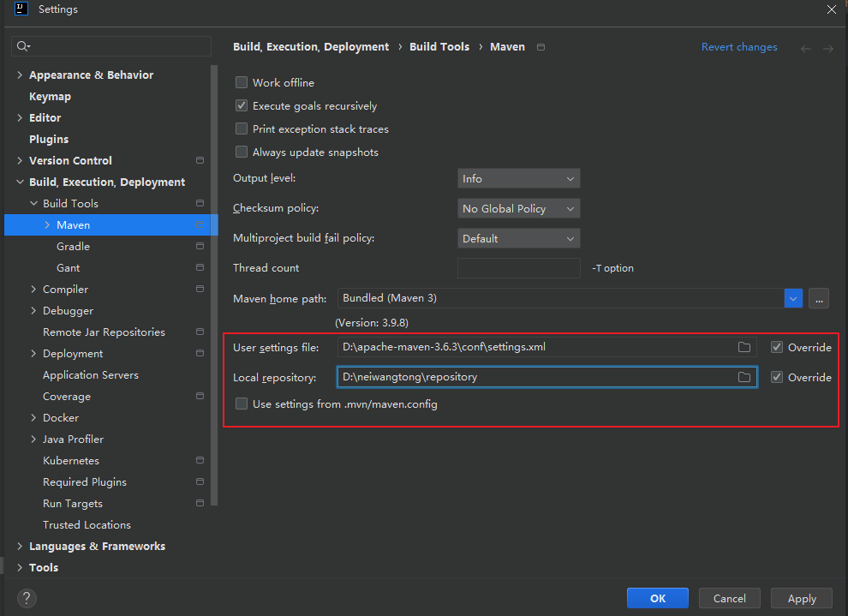Image resolution: width=848 pixels, height=616 pixels.
Task: Click Build Tools in the breadcrumb
Action: point(439,46)
